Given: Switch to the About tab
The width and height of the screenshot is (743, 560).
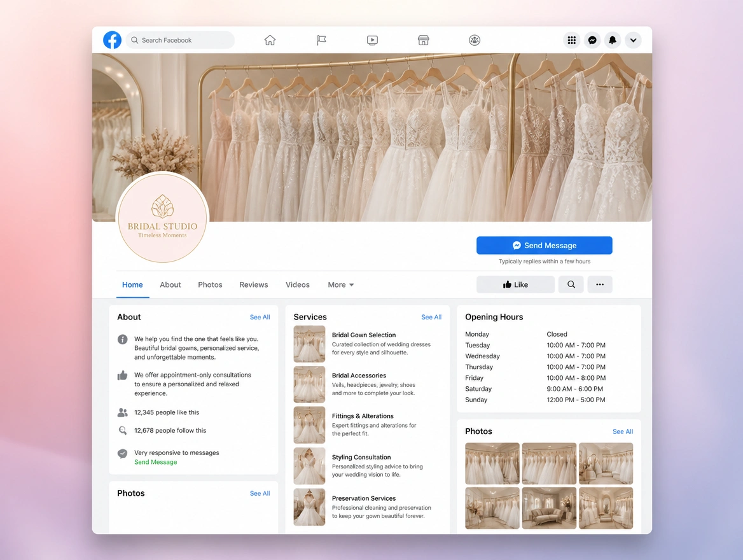Looking at the screenshot, I should click(170, 284).
